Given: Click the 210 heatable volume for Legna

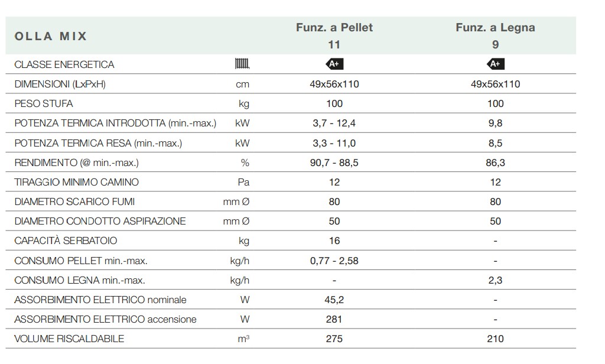Looking at the screenshot, I should click(x=495, y=339).
